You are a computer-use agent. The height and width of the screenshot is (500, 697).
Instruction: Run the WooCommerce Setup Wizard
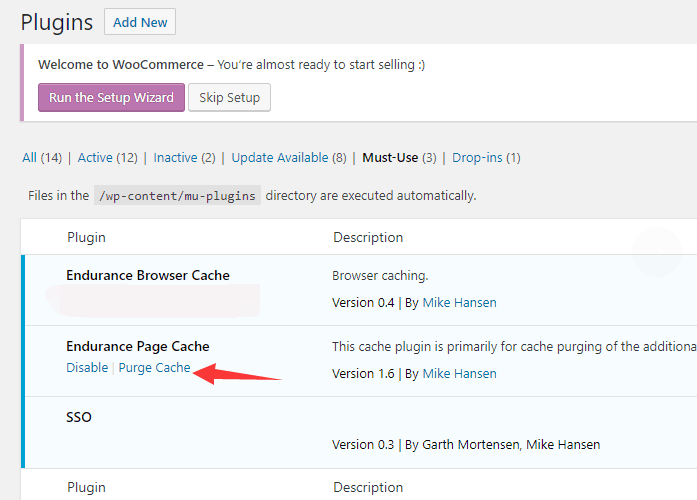(111, 98)
